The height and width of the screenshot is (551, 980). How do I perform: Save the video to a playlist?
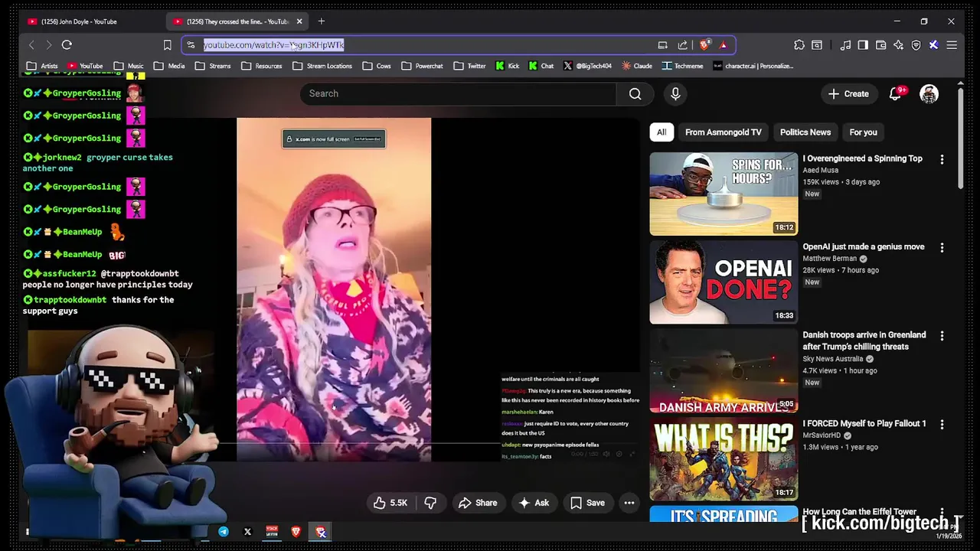coord(588,503)
